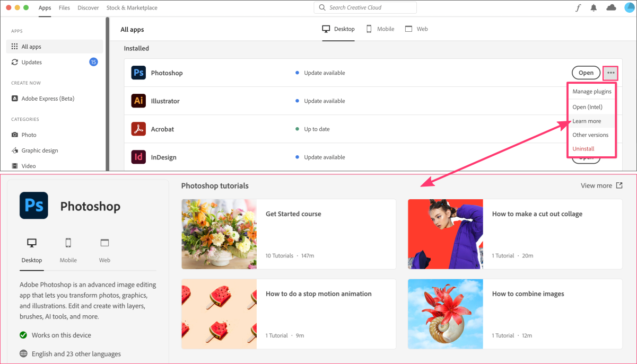Image resolution: width=637 pixels, height=364 pixels.
Task: Open Photoshop's three-dot more options menu
Action: click(x=611, y=73)
